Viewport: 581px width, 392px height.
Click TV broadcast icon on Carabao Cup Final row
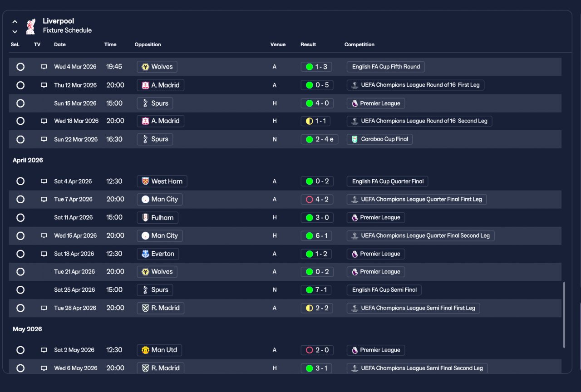pyautogui.click(x=44, y=139)
